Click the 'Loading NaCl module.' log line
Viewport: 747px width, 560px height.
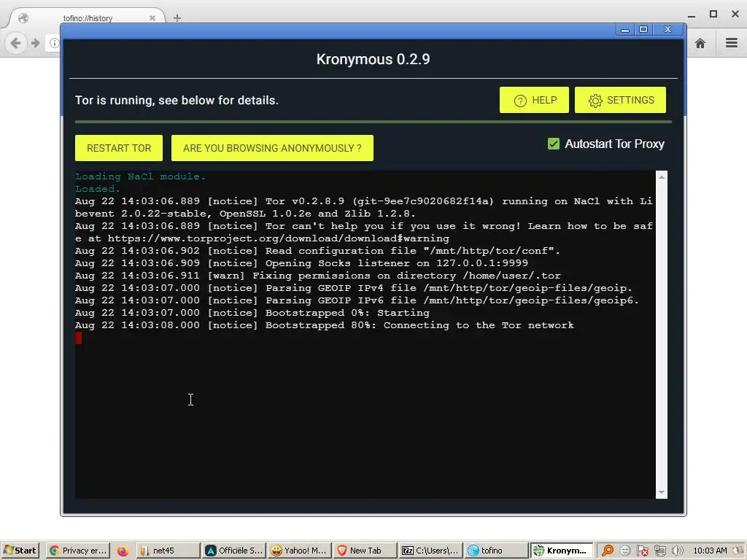[x=140, y=176]
